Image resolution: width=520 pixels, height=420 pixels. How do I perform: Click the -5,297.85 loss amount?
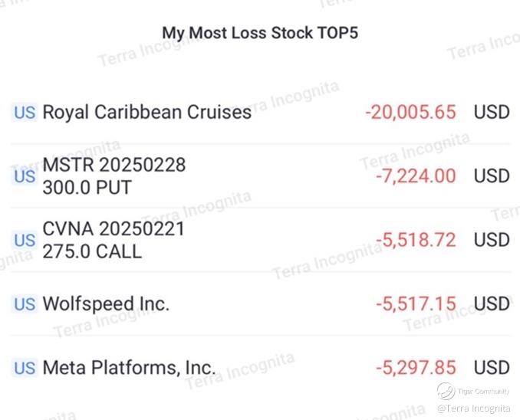pyautogui.click(x=416, y=368)
